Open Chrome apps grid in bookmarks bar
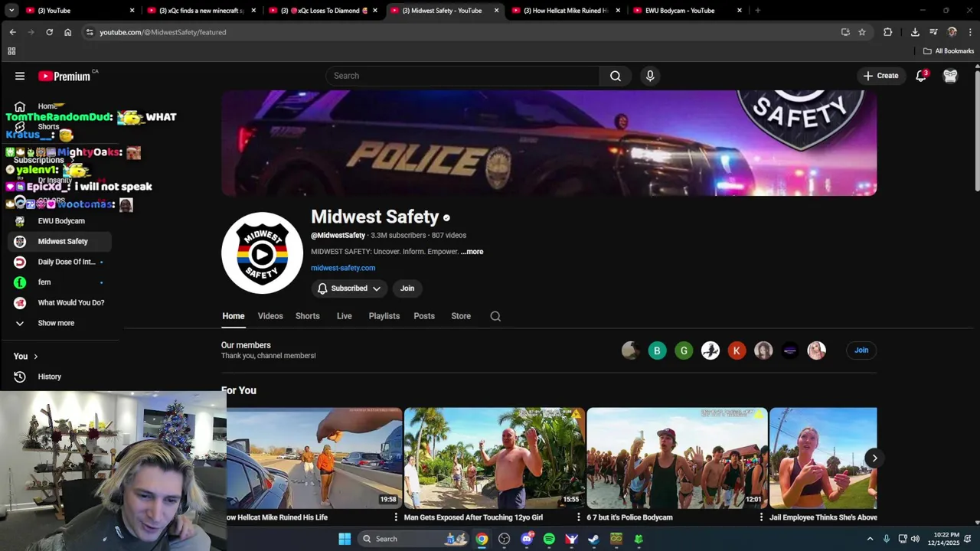 (11, 51)
